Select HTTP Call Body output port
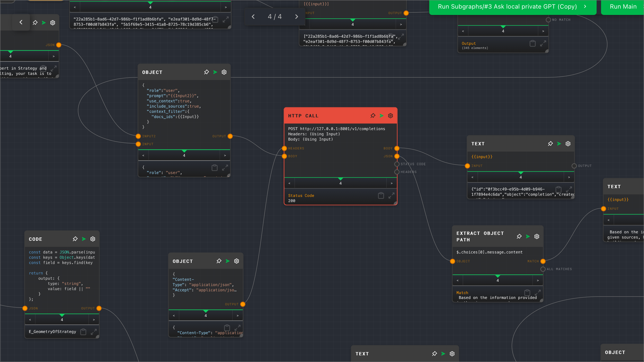The width and height of the screenshot is (644, 362). click(397, 148)
